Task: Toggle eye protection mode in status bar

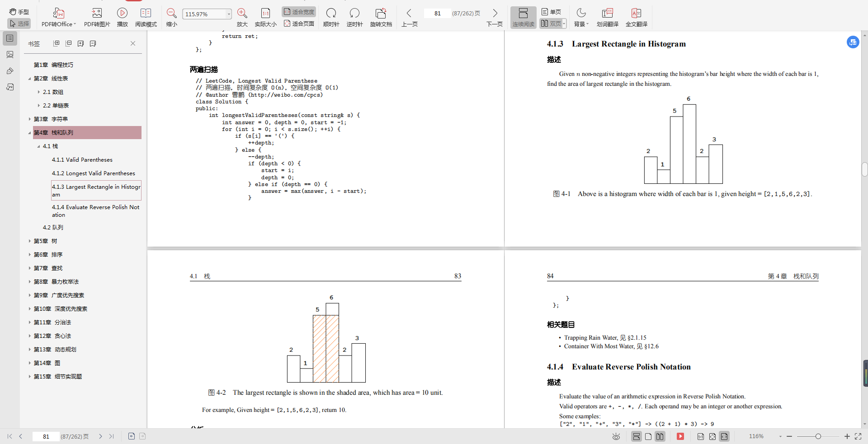Action: [x=616, y=436]
